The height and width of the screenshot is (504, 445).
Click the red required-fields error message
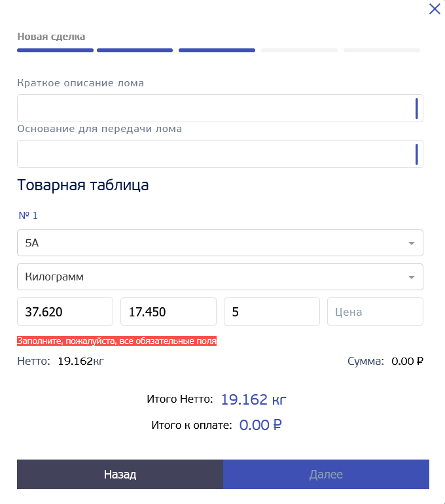(116, 341)
